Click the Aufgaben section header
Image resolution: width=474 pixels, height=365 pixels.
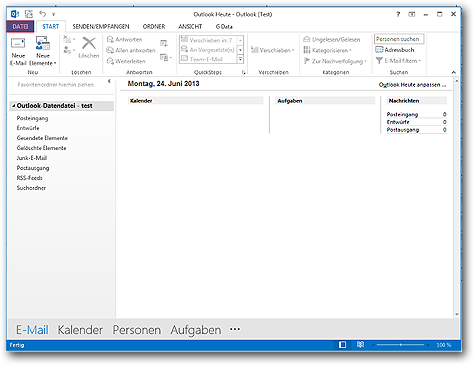pyautogui.click(x=325, y=101)
